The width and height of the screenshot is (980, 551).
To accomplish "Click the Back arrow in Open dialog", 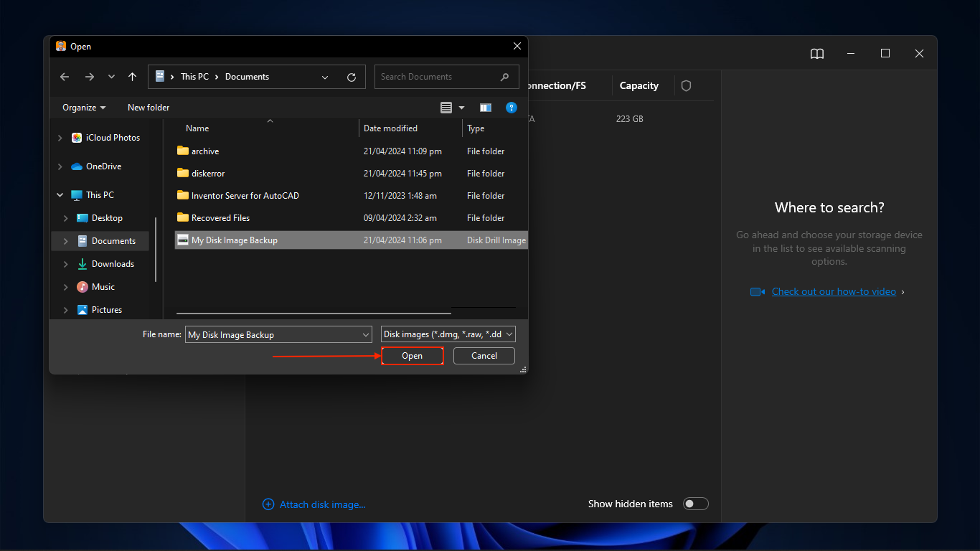I will [65, 77].
